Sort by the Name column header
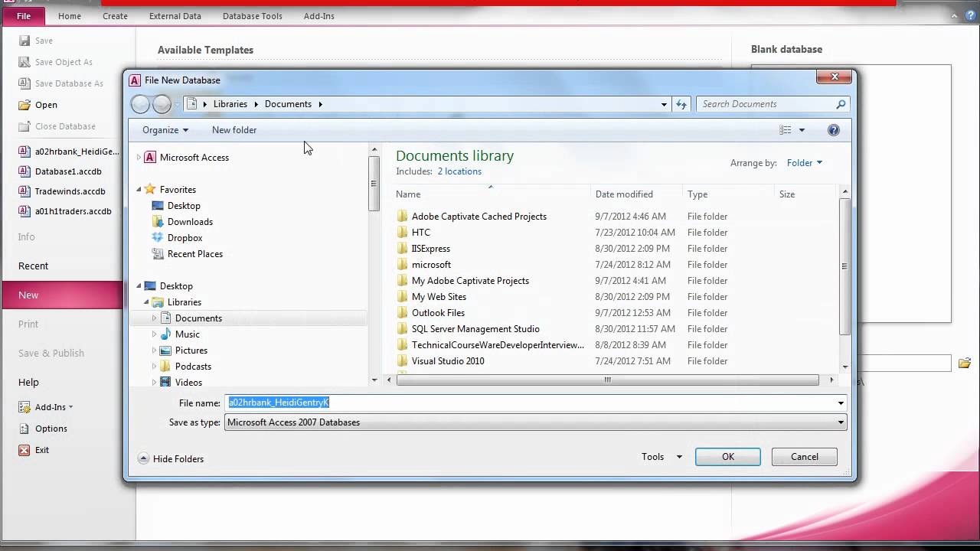 (x=408, y=194)
